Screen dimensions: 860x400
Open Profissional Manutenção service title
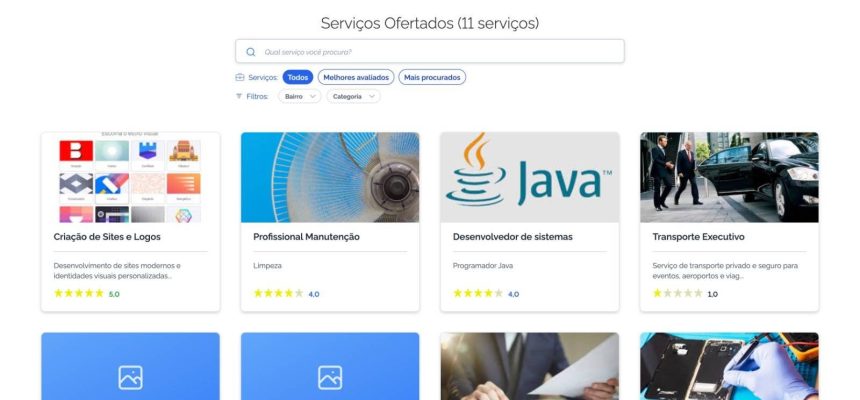(x=307, y=237)
